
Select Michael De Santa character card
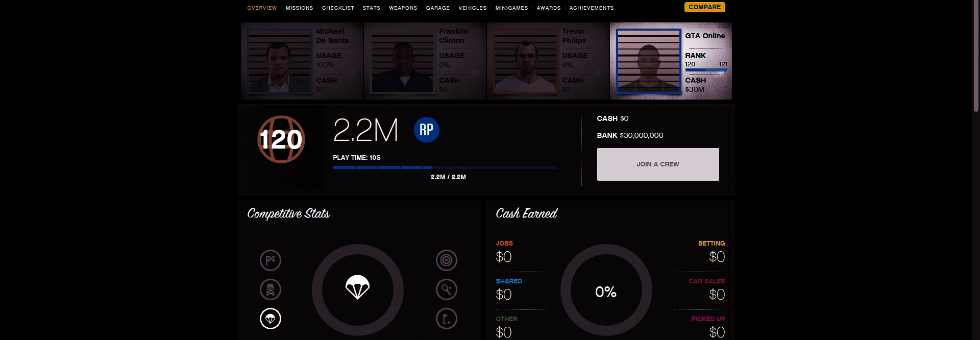pos(302,61)
